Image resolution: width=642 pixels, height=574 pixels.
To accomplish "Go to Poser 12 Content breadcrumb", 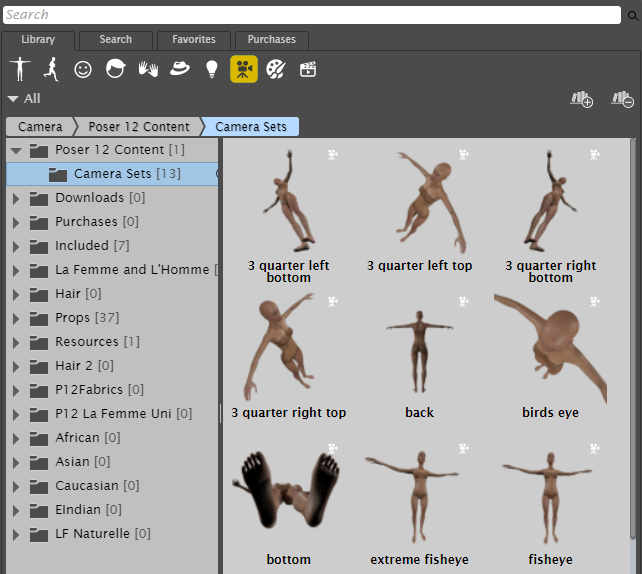I will (x=138, y=127).
